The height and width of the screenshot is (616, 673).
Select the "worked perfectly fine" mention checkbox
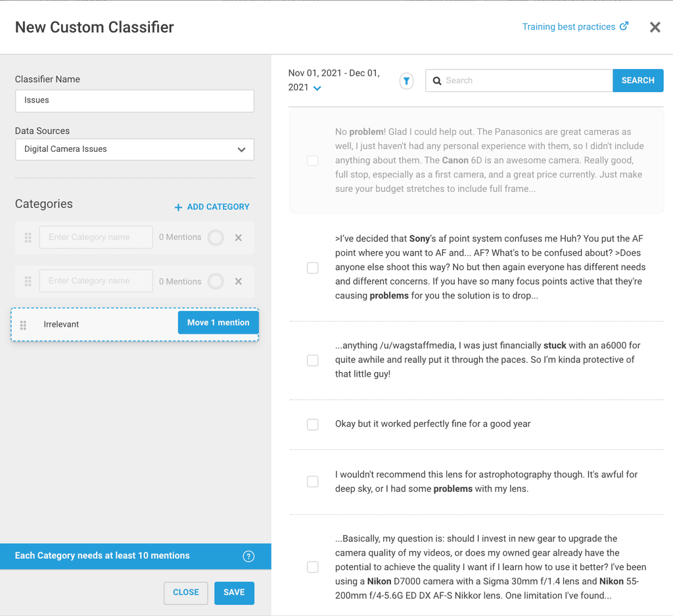tap(313, 425)
